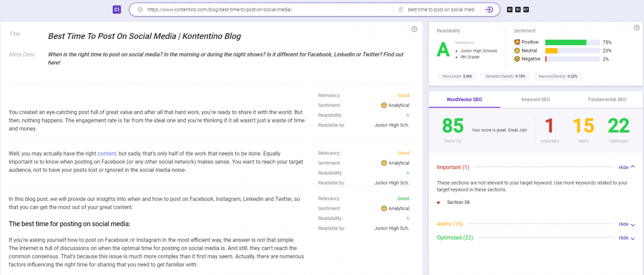Image resolution: width=644 pixels, height=275 pixels.
Task: Click the meta description text
Action: [225, 58]
